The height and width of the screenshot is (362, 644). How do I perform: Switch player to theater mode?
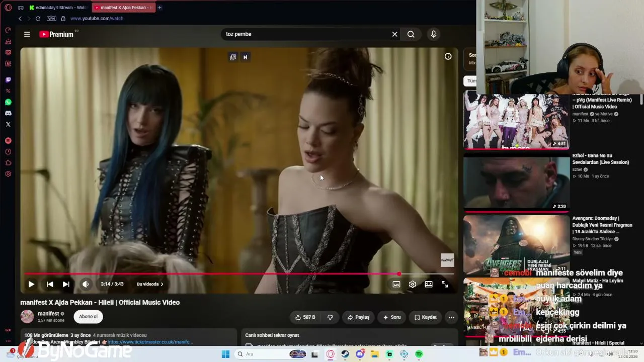coord(429,284)
